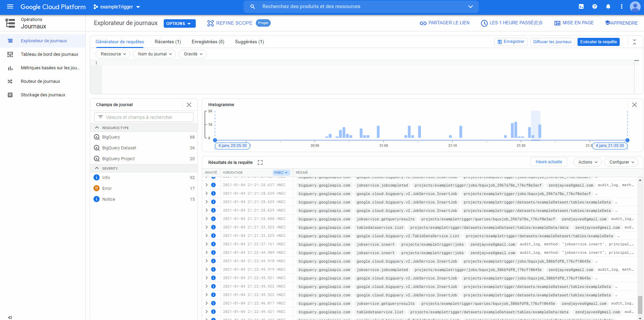This screenshot has width=644, height=320.
Task: Open Tableau de bord des journaux
Action: click(50, 54)
